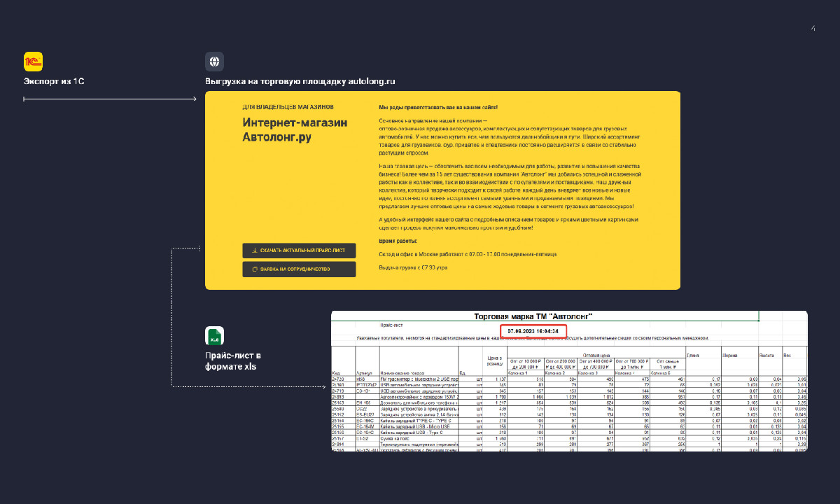This screenshot has width=840, height=504.
Task: Select the 'Оптовая цена' header cell
Action: (596, 355)
